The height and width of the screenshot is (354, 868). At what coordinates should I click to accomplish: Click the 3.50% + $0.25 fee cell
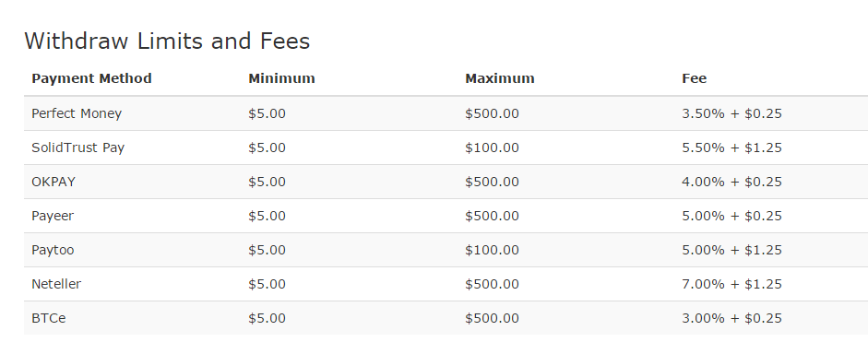tap(731, 113)
